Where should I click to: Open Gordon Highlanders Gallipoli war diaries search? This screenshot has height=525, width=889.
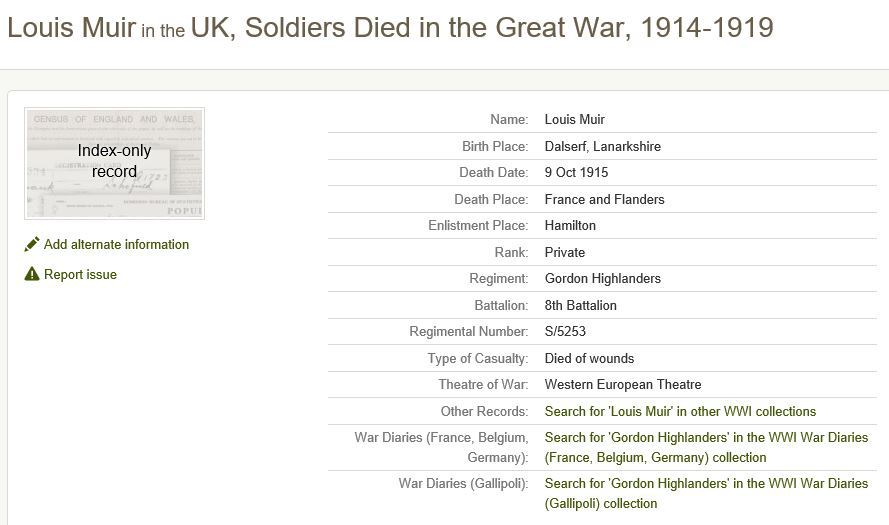(x=706, y=493)
